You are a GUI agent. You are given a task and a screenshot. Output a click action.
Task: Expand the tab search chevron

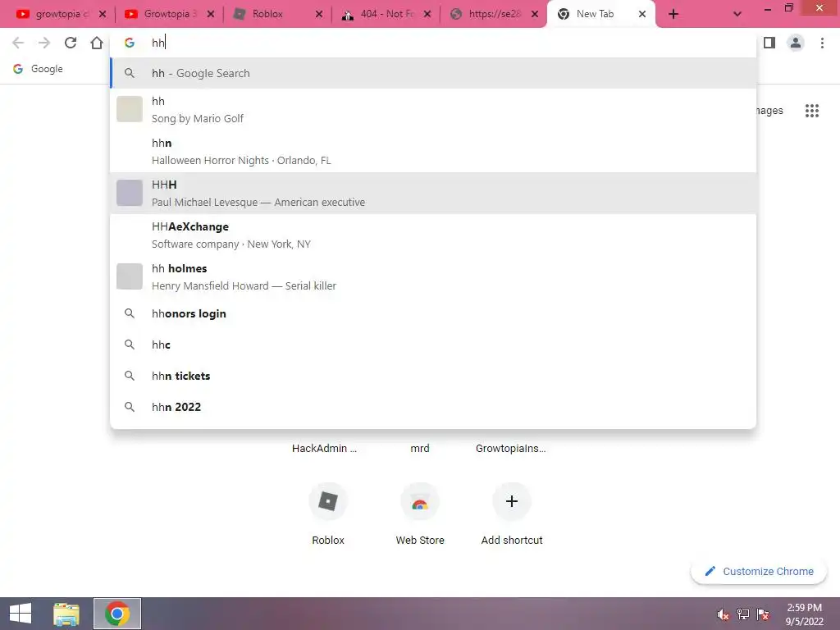(737, 14)
